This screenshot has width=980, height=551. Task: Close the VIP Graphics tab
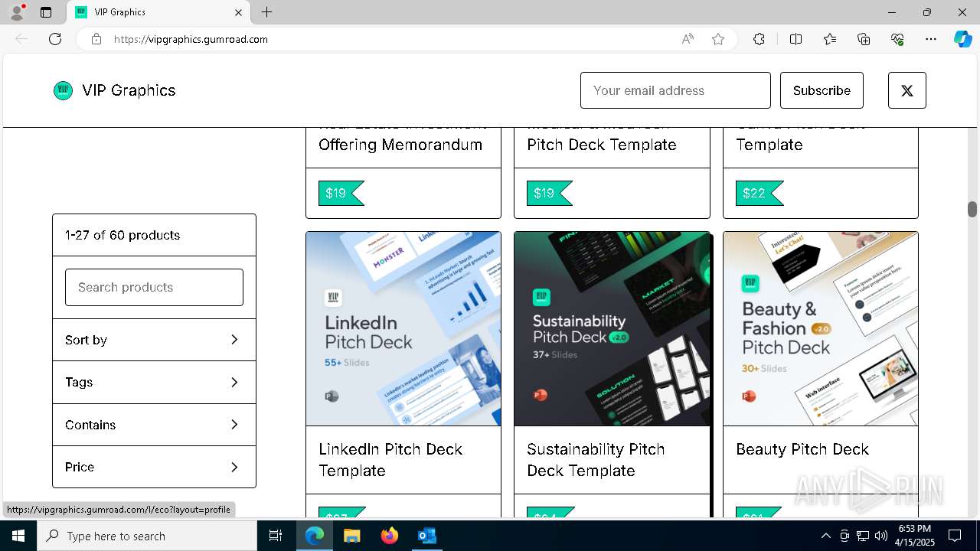(238, 12)
